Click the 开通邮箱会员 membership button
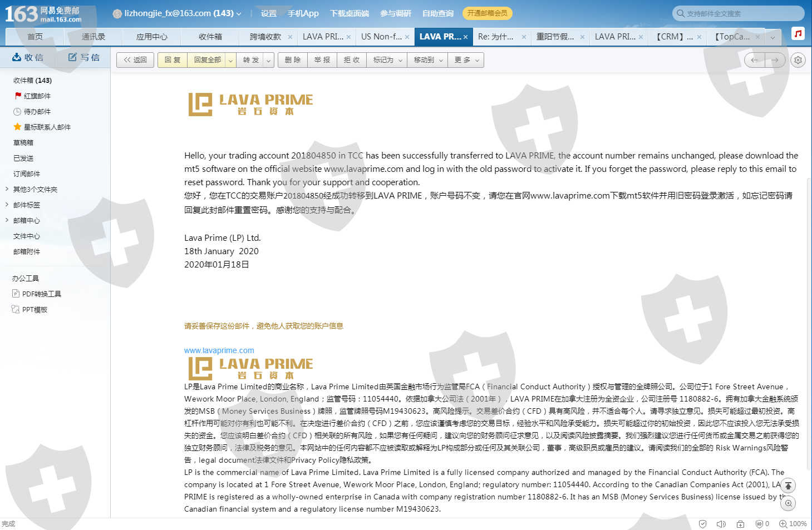 [487, 13]
